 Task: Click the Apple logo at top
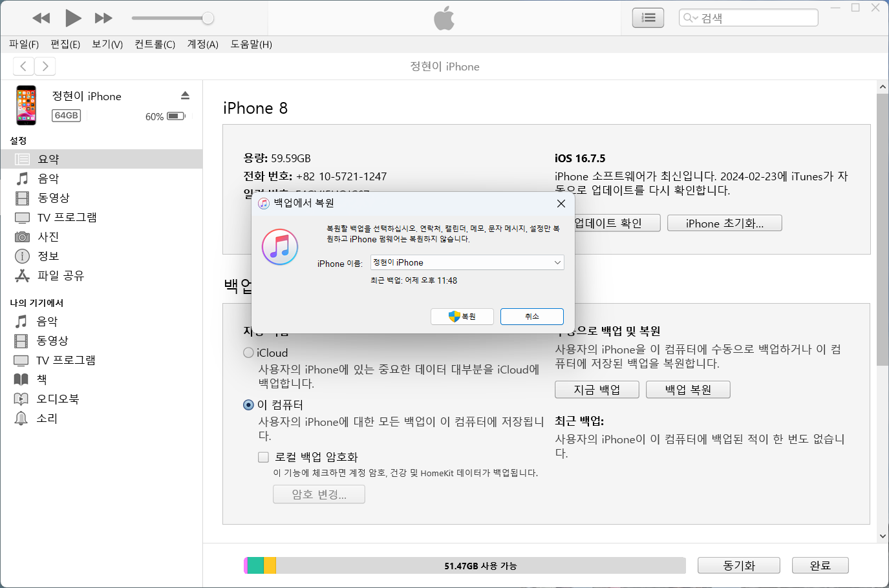pos(444,18)
